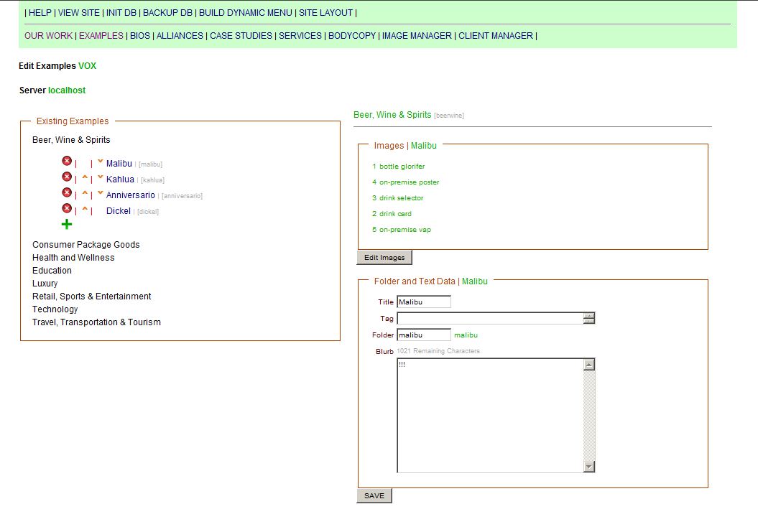The image size is (758, 532).
Task: Select the Anniversario example link
Action: pyautogui.click(x=131, y=195)
